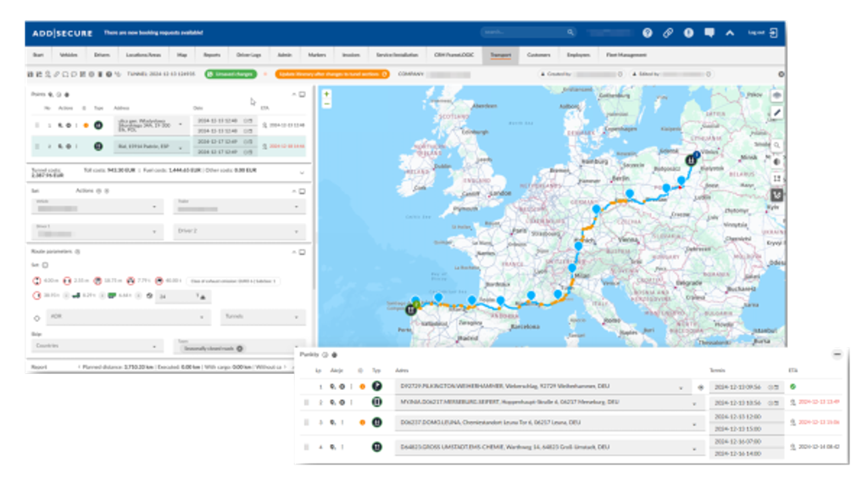Tick the Set checkbox in Route parameters

(46, 265)
